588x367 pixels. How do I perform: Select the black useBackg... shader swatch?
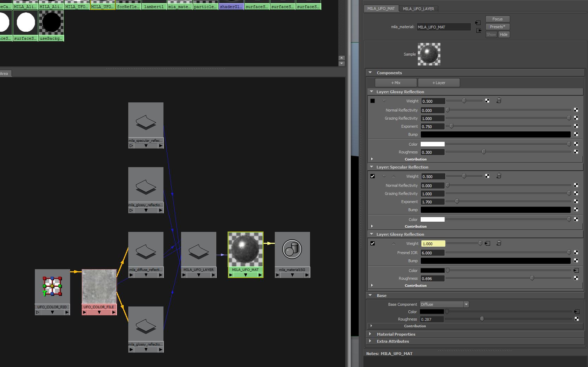[x=51, y=26]
